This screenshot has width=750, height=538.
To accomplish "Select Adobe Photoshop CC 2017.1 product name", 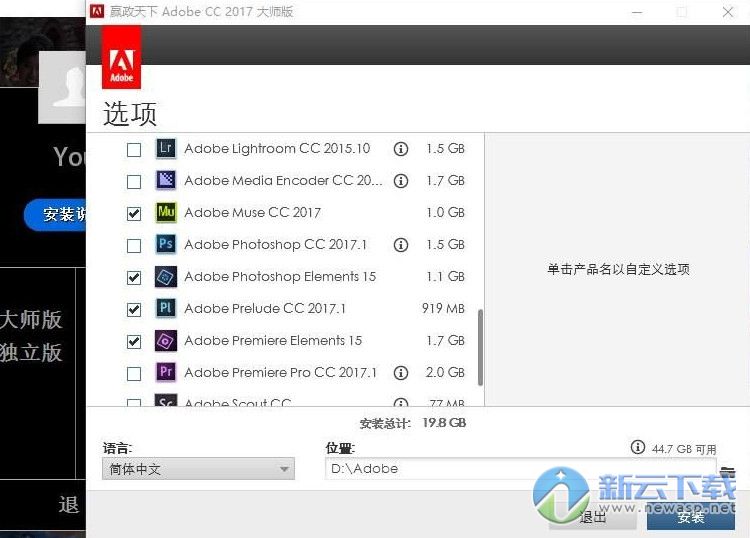I will click(276, 244).
